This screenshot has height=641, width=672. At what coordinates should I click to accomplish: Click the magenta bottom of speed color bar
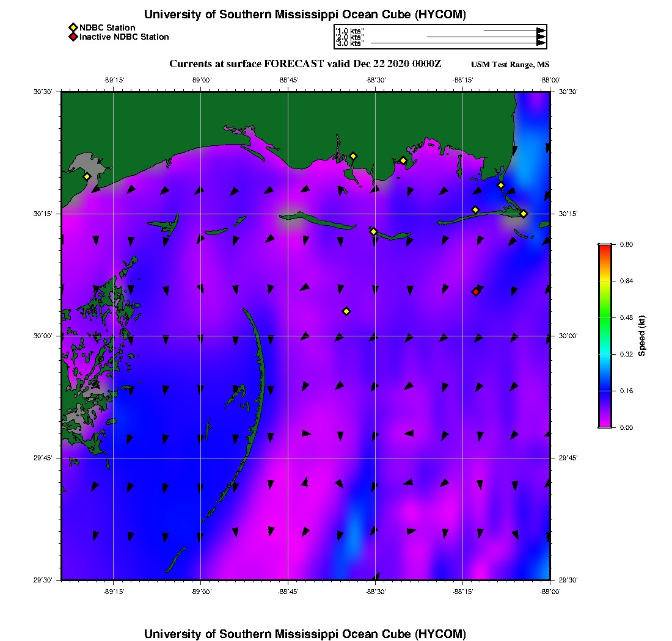[605, 424]
